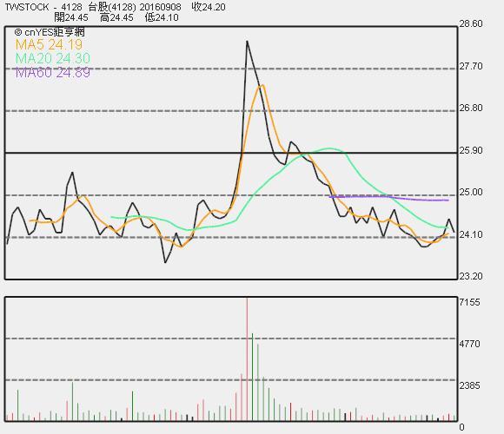Click the 24.10 price axis label

click(471, 234)
